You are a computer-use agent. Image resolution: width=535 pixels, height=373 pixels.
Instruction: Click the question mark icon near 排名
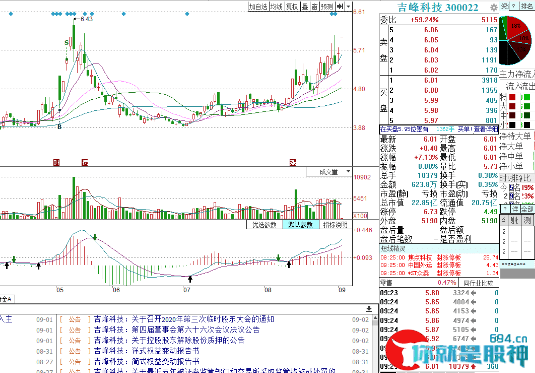514,6
